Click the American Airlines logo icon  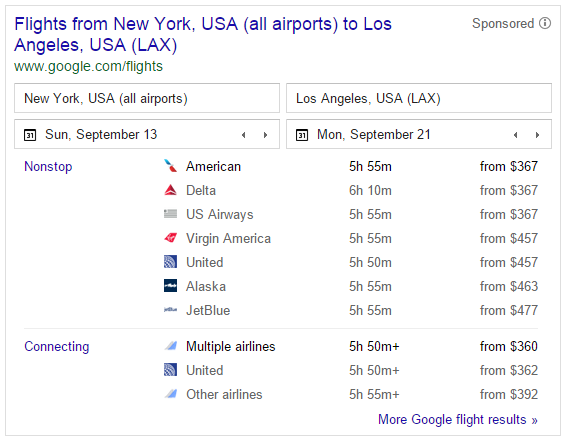(170, 166)
